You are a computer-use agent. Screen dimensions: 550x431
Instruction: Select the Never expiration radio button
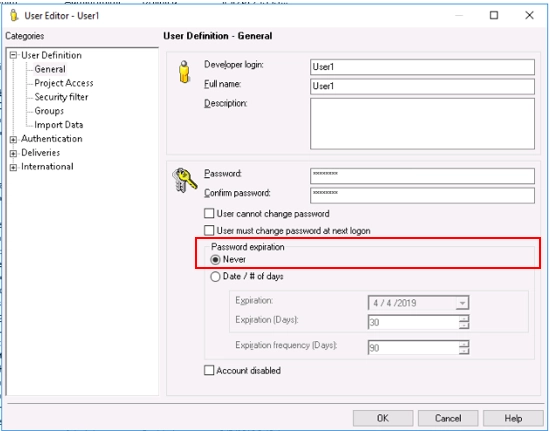tap(215, 260)
